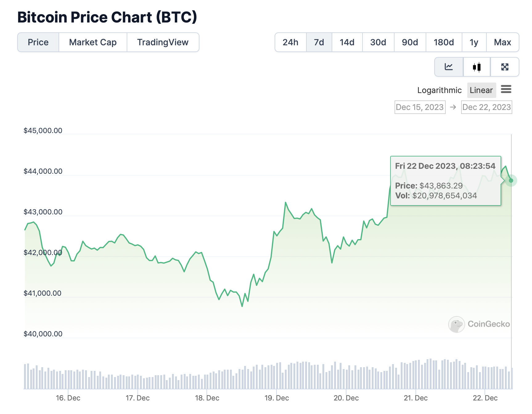Select Linear scale option
Screen dimensions: 532x414
(481, 90)
